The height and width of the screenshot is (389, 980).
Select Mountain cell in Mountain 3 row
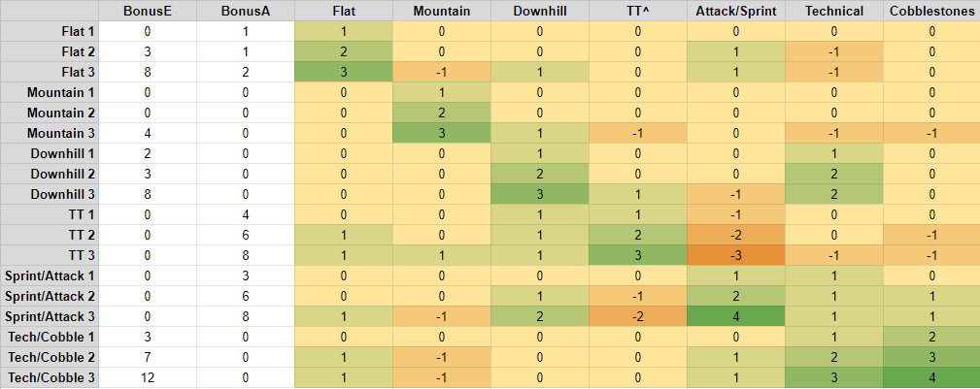pyautogui.click(x=442, y=133)
